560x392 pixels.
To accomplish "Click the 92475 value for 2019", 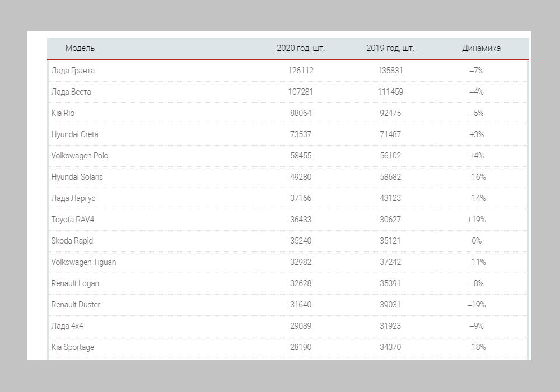I will (390, 113).
